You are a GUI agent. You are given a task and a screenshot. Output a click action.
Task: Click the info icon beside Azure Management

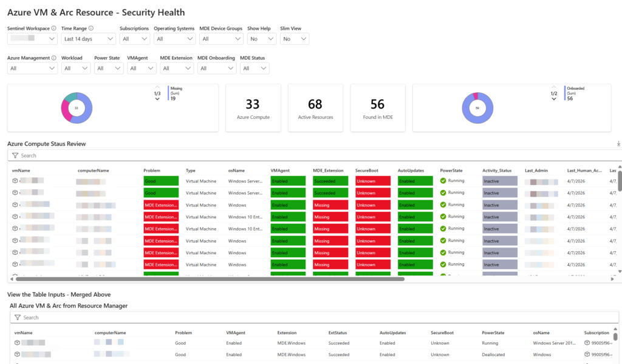(x=55, y=58)
